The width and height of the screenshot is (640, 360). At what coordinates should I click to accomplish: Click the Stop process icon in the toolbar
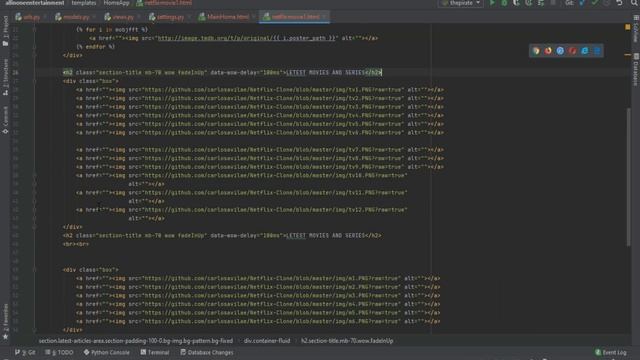tap(553, 3)
